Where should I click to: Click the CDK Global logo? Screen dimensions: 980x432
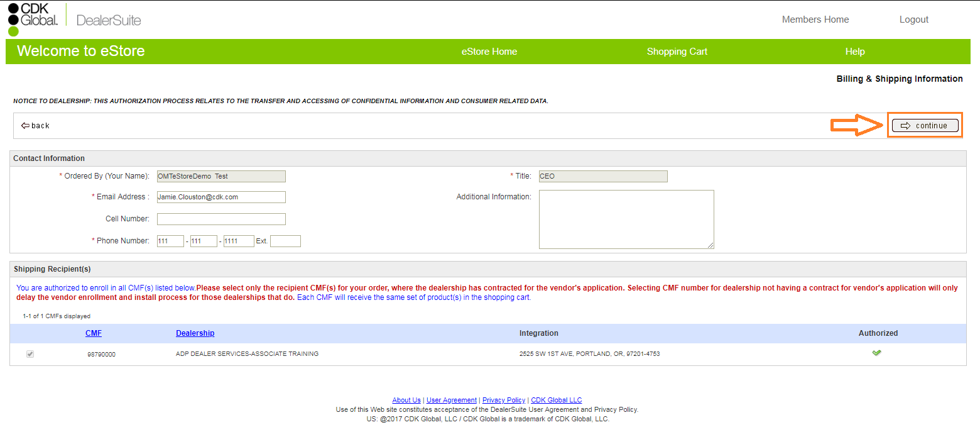(33, 19)
